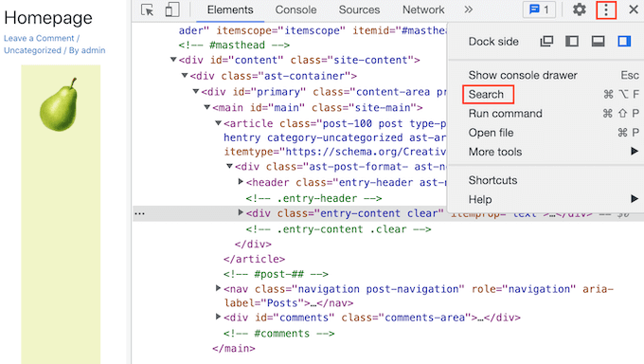Toggle the device toolbar icon
Screen dimensions: 644x364
coord(172,9)
